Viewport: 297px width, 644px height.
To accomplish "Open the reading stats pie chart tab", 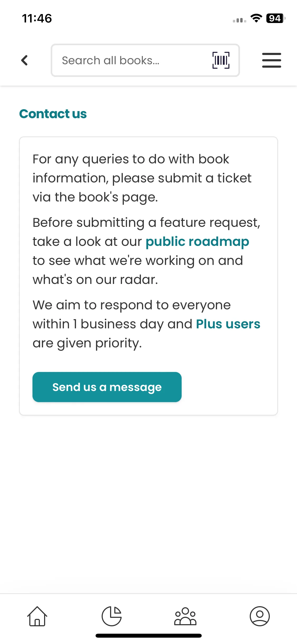I will (112, 616).
